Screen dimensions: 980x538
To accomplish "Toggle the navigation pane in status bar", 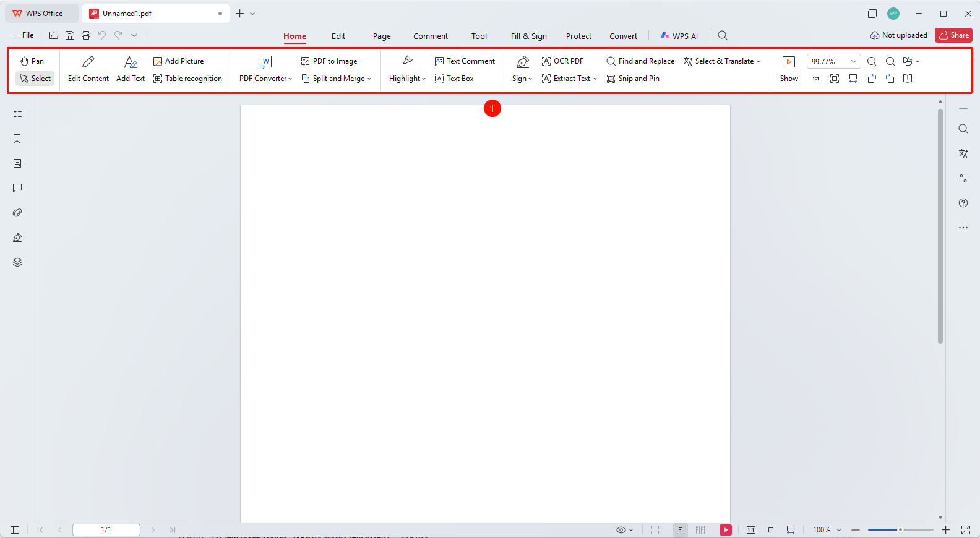I will click(x=15, y=530).
